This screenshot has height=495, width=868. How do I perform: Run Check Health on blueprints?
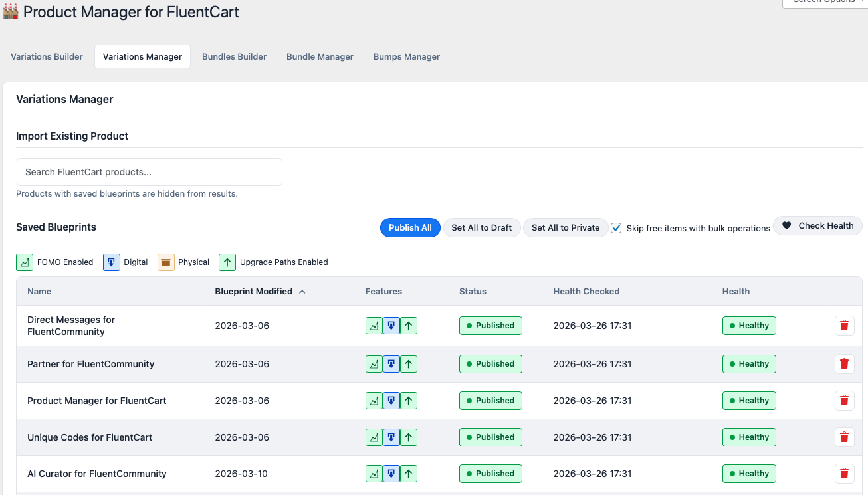[x=817, y=226]
